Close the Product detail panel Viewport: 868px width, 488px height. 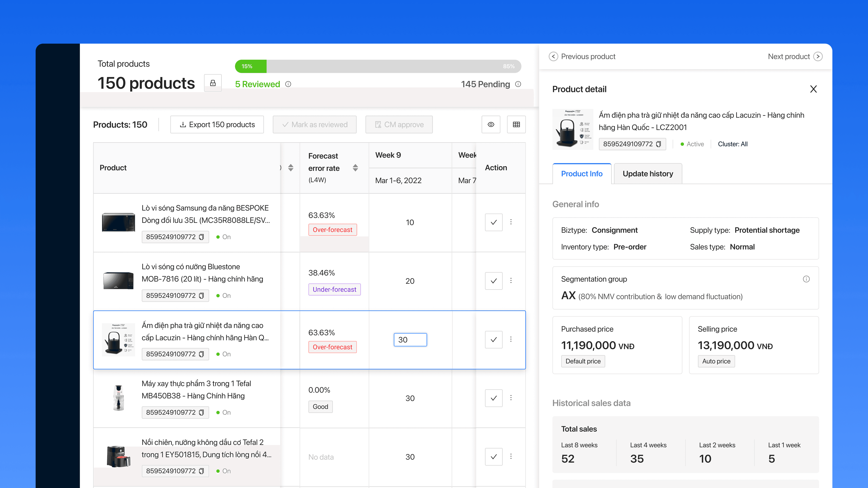click(813, 89)
